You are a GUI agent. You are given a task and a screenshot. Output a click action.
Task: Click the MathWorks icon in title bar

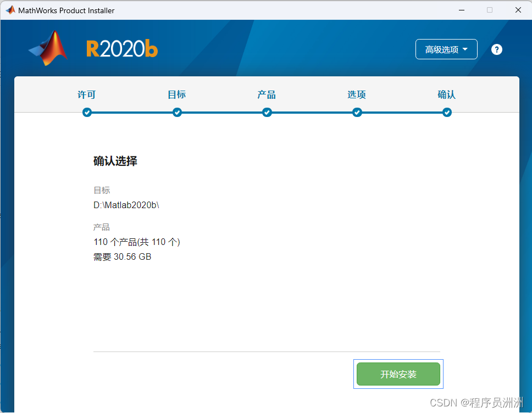point(10,10)
